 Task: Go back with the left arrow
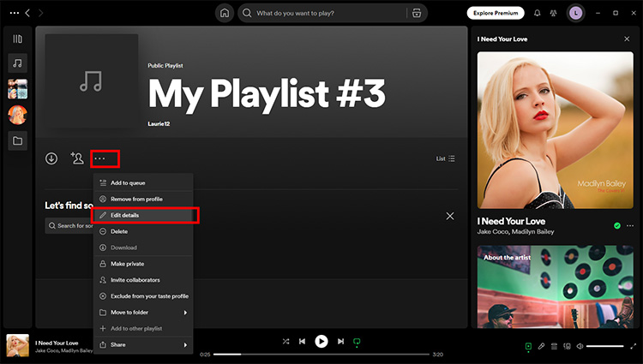(x=27, y=13)
